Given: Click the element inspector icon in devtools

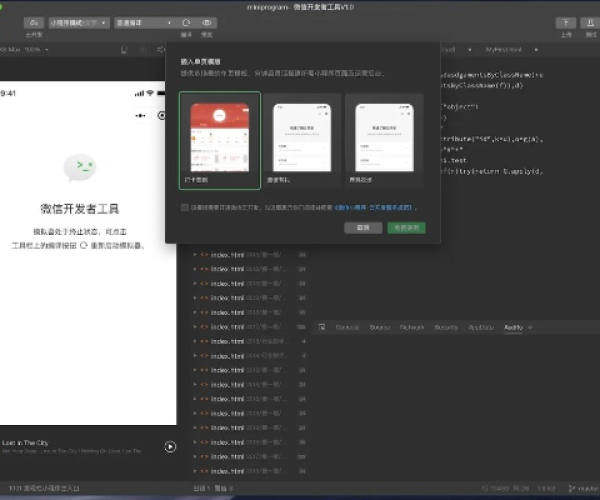Looking at the screenshot, I should (322, 327).
